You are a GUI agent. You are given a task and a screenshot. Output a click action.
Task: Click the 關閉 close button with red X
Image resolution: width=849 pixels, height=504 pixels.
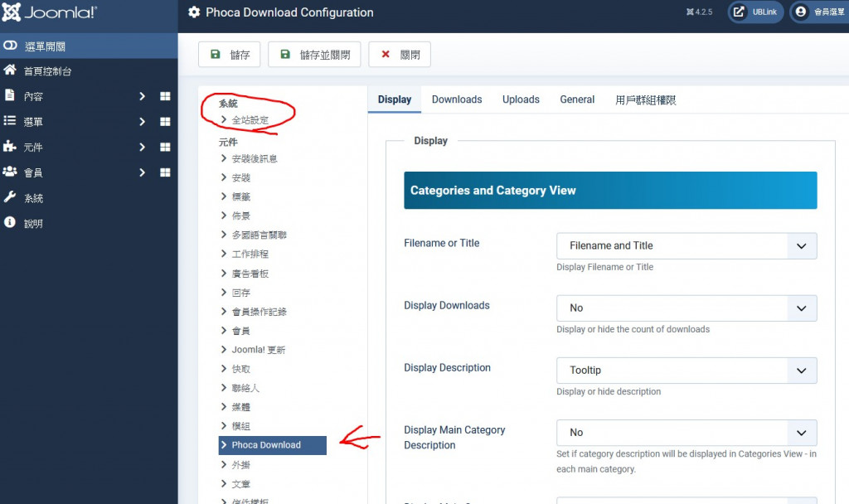click(400, 55)
